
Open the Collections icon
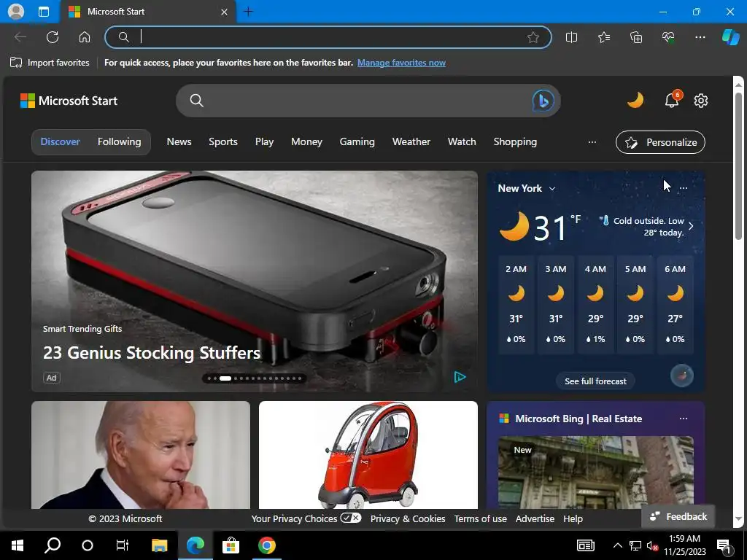point(636,37)
